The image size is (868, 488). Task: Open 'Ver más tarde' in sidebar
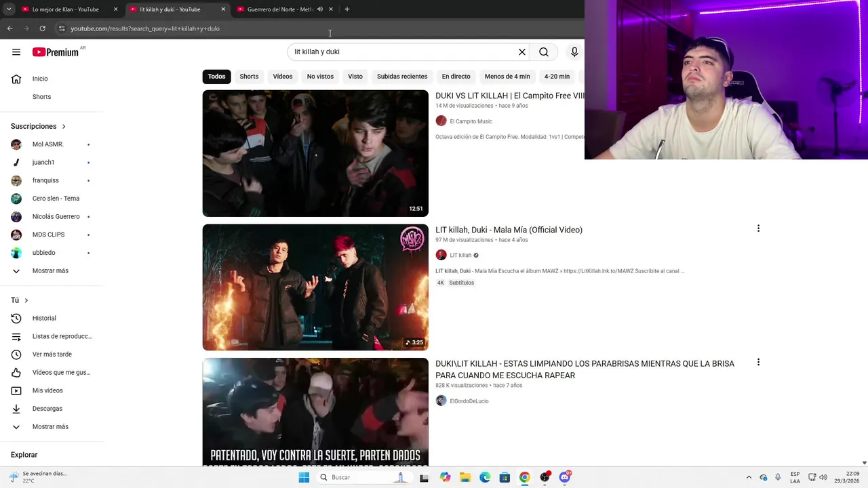point(52,354)
